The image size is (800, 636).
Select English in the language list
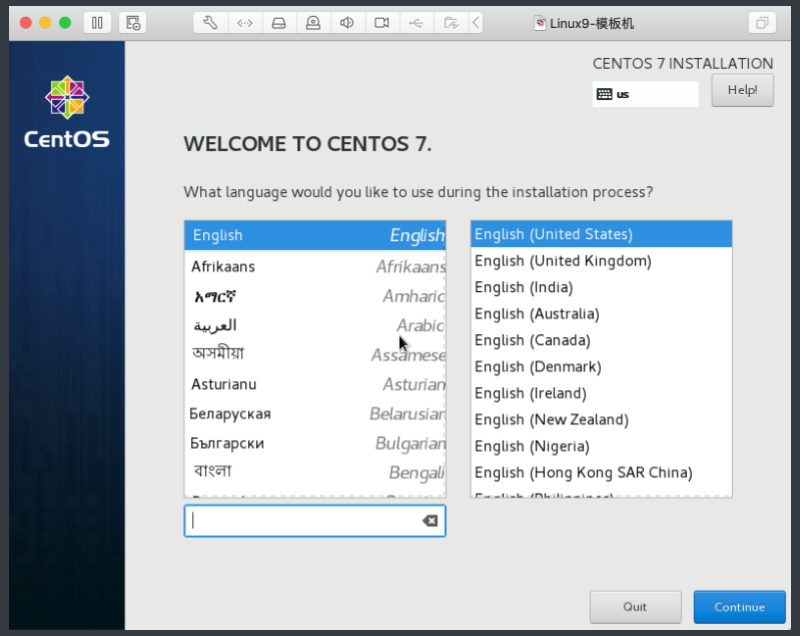315,235
